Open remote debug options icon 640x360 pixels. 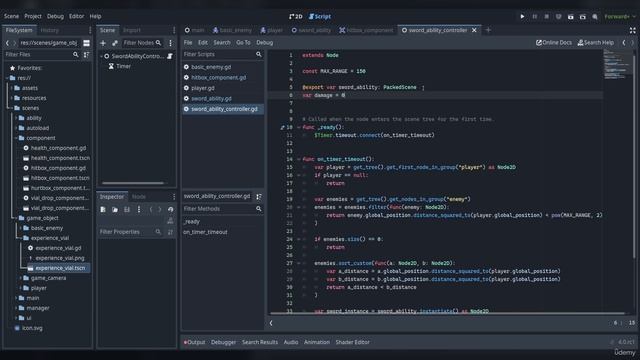(x=558, y=17)
